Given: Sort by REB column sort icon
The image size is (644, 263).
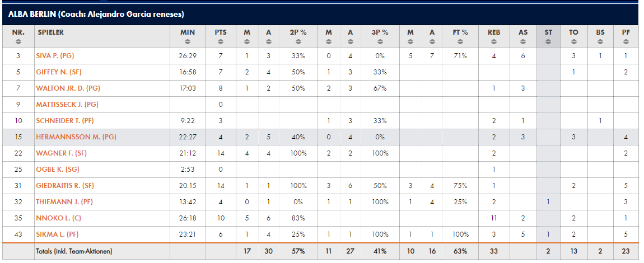Looking at the screenshot, I should [x=494, y=42].
